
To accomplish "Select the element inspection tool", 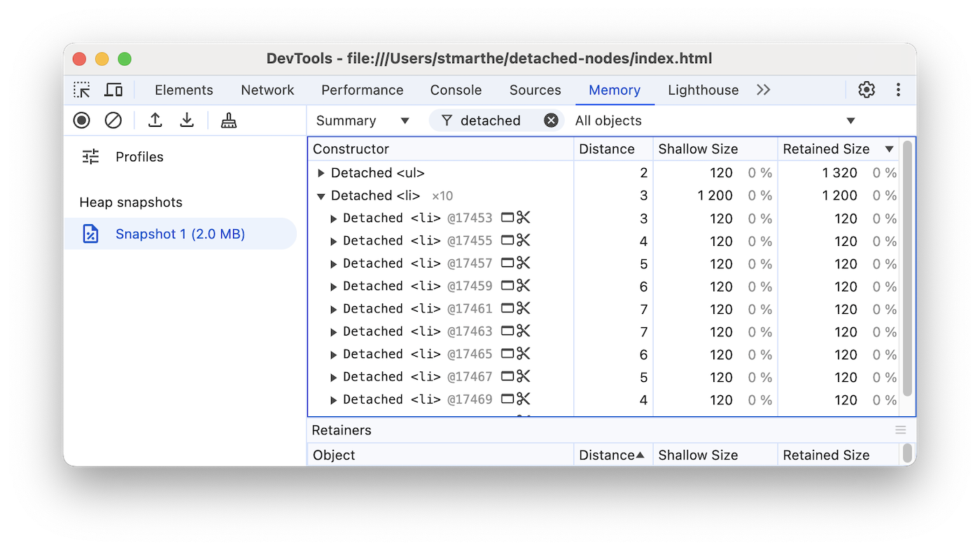I will (x=81, y=90).
